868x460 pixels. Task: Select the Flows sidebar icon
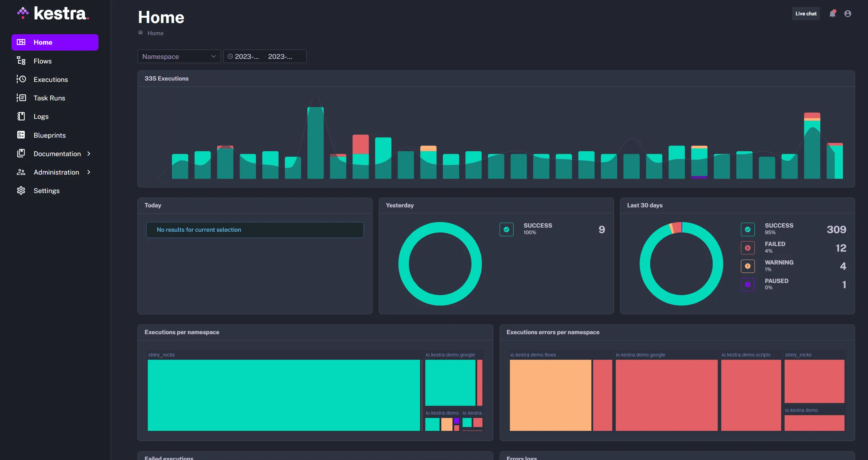coord(21,61)
